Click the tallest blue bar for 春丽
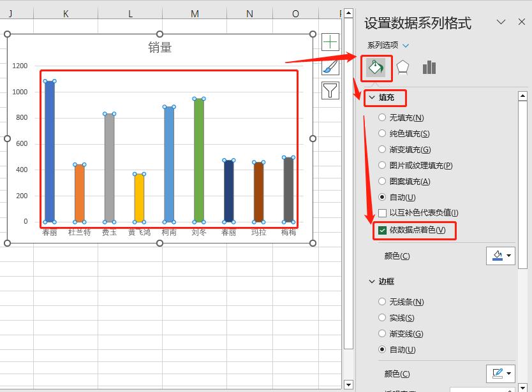Screen dimensions: 532x392 (x=50, y=152)
